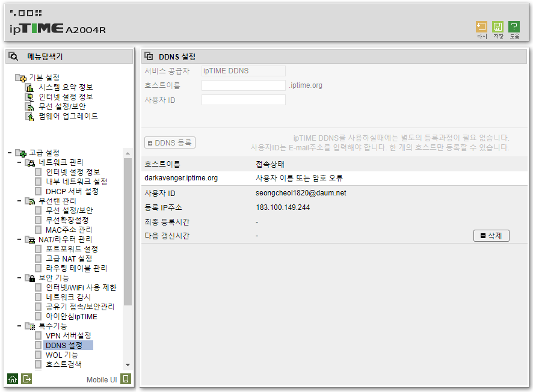Open 라우팅 테이블 관리 page
Image resolution: width=533 pixels, height=392 pixels.
pyautogui.click(x=76, y=268)
